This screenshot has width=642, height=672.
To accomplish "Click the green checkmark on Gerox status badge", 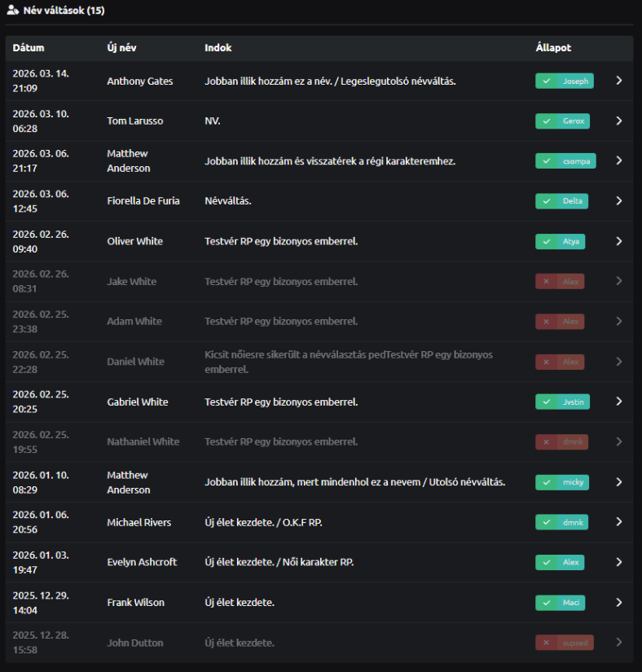I will (547, 121).
